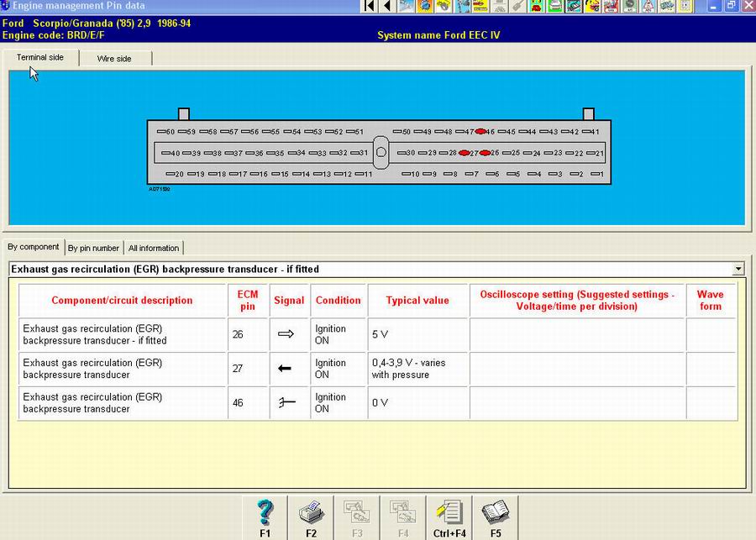This screenshot has width=756, height=540.
Task: Click the ECM pin column header
Action: click(248, 301)
